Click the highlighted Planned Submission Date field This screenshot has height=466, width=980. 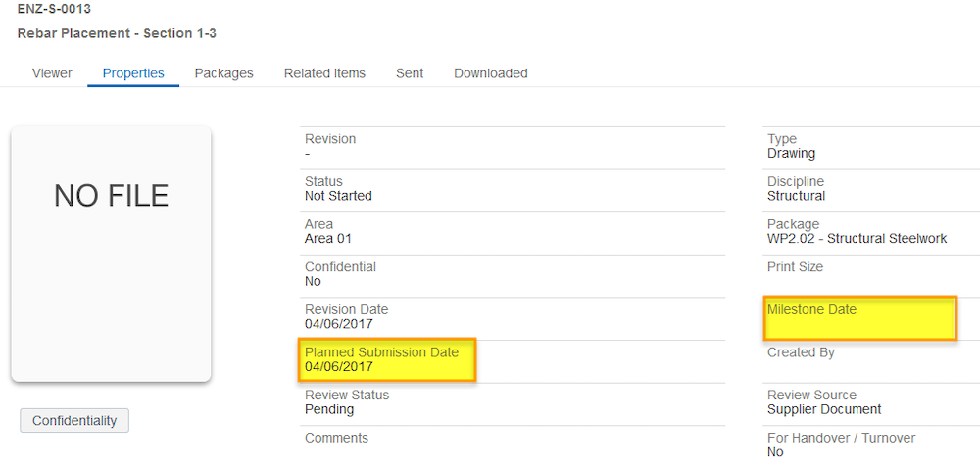click(x=387, y=360)
